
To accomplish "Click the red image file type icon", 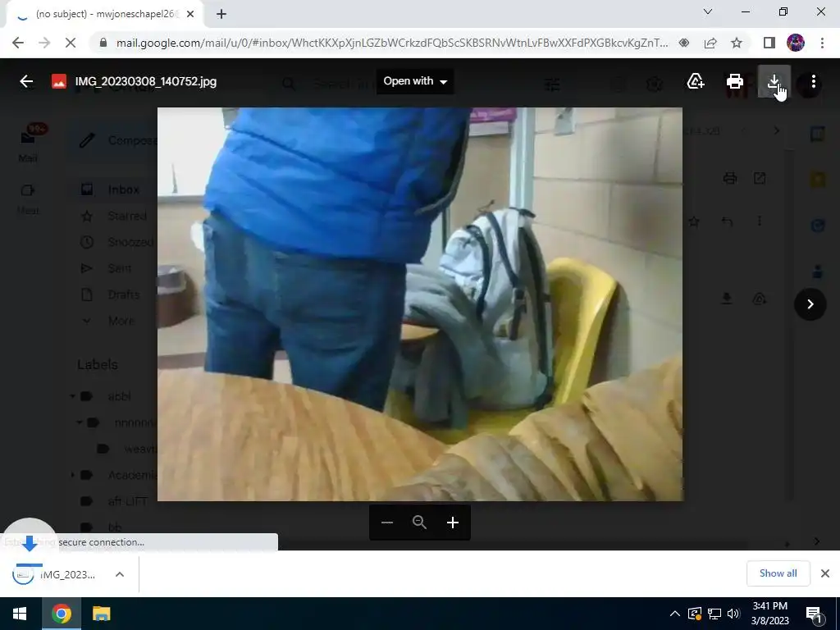I will pyautogui.click(x=59, y=81).
